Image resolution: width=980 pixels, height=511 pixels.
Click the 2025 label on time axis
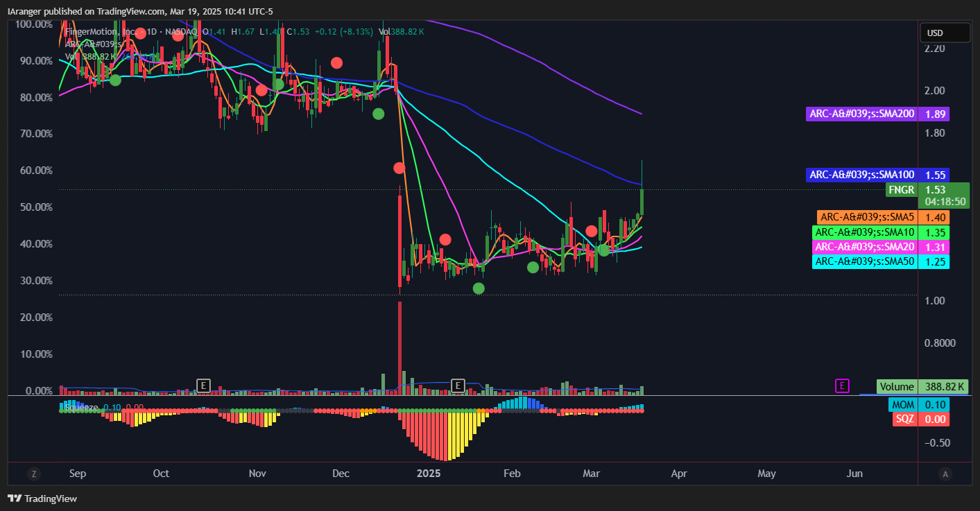tap(429, 474)
